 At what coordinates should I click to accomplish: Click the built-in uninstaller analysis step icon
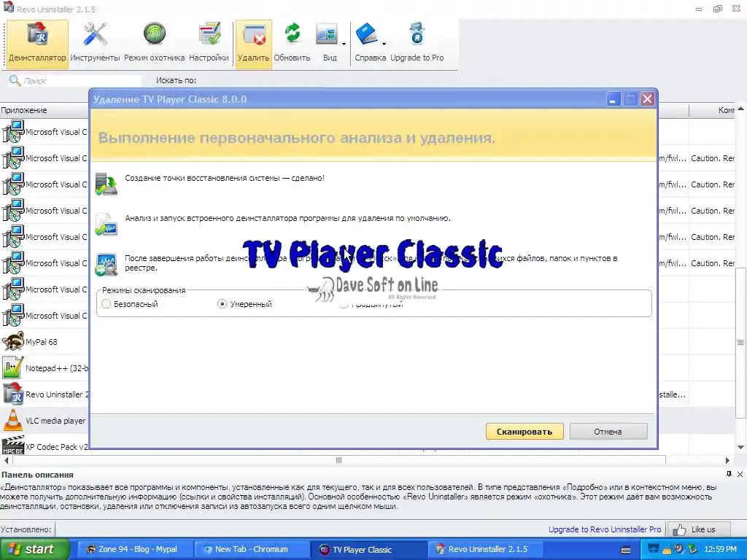click(107, 225)
